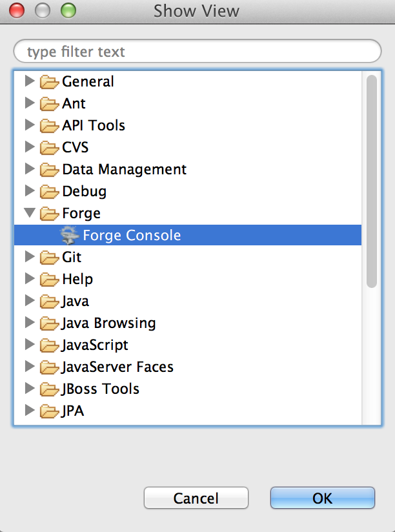
Task: Click the Ant folder icon
Action: point(49,104)
